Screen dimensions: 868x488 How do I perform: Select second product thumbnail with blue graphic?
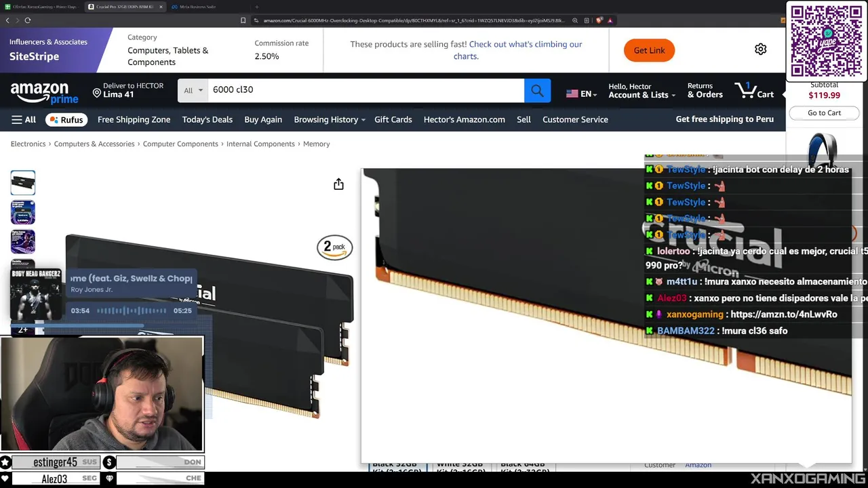22,212
